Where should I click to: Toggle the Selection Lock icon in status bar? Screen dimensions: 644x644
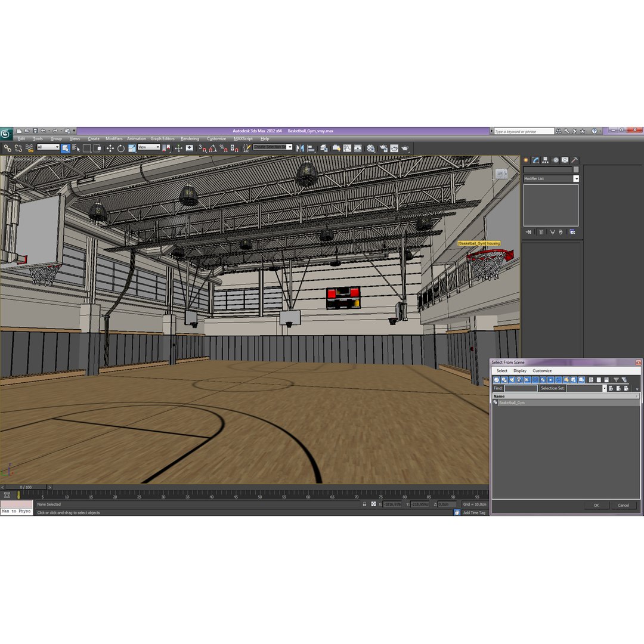[x=364, y=504]
